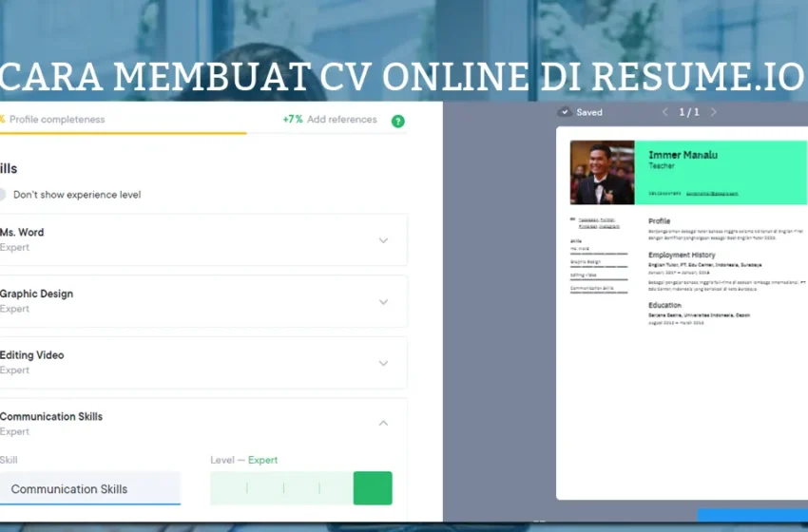The image size is (808, 532).
Task: Click the Graphic Design skill title
Action: tap(36, 294)
